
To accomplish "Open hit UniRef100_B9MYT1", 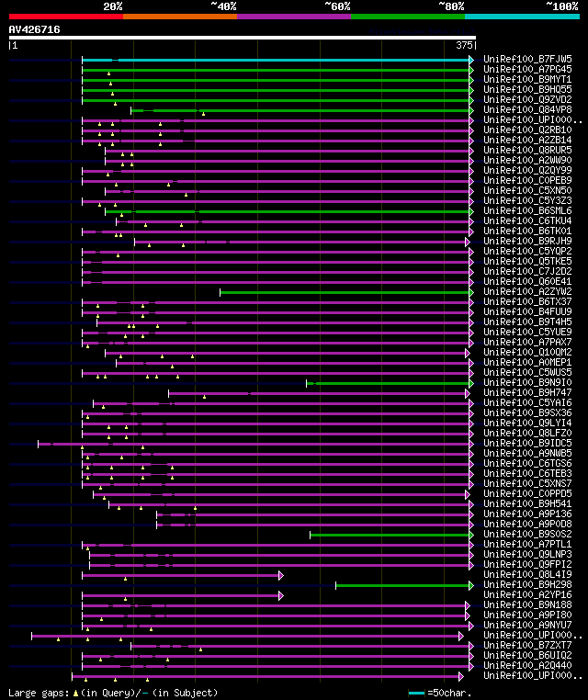I will tap(527, 79).
